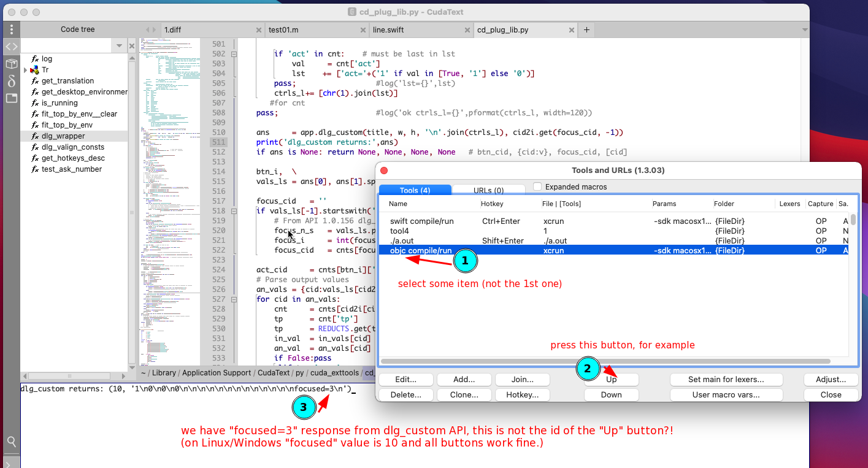Close the 1.diff tab via its X
This screenshot has width=868, height=468.
[258, 29]
